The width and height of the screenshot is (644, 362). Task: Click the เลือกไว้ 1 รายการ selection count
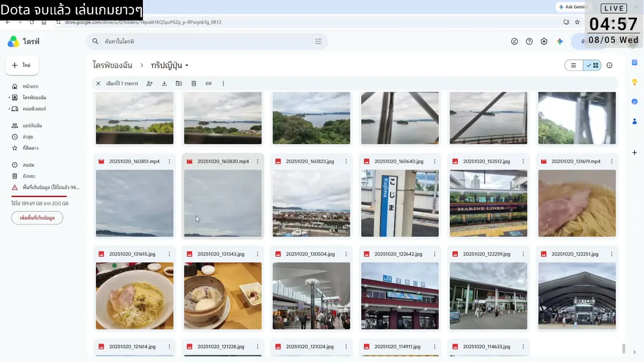tap(122, 83)
